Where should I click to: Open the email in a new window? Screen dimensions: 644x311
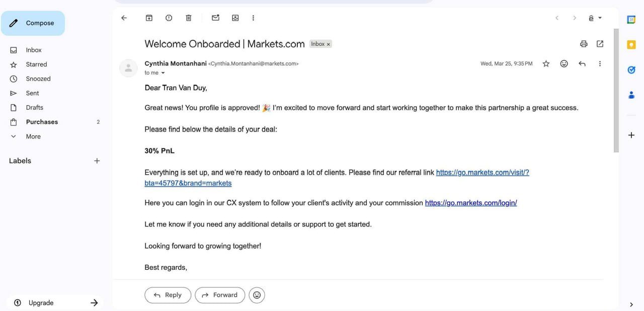click(600, 44)
